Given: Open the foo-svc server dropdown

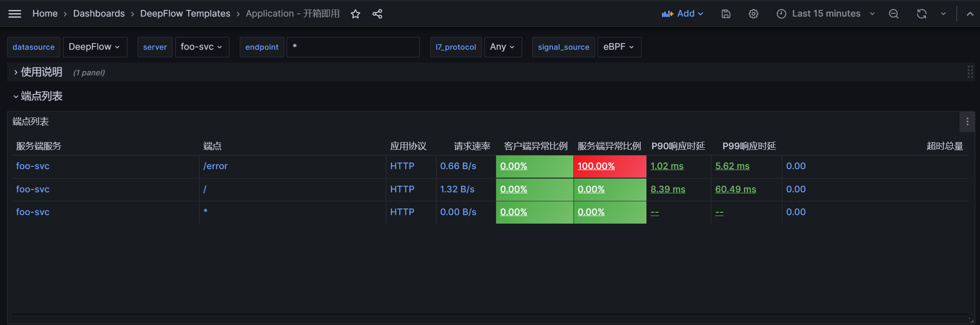Looking at the screenshot, I should [x=202, y=47].
